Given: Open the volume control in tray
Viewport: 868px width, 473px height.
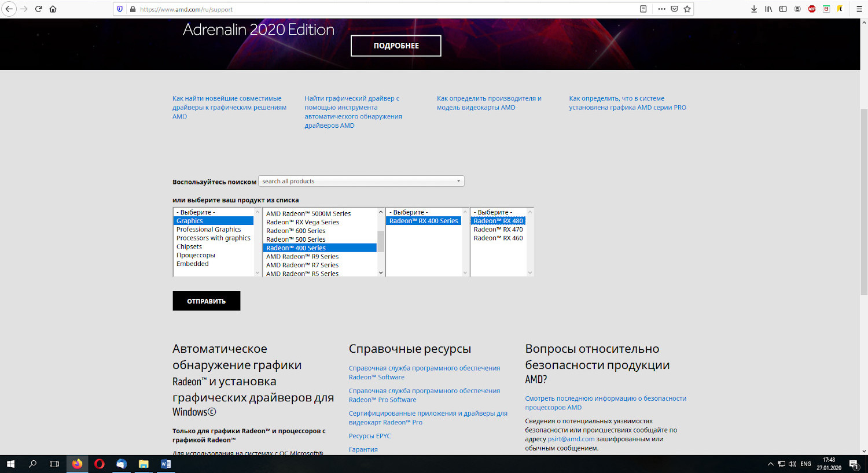Looking at the screenshot, I should tap(792, 464).
